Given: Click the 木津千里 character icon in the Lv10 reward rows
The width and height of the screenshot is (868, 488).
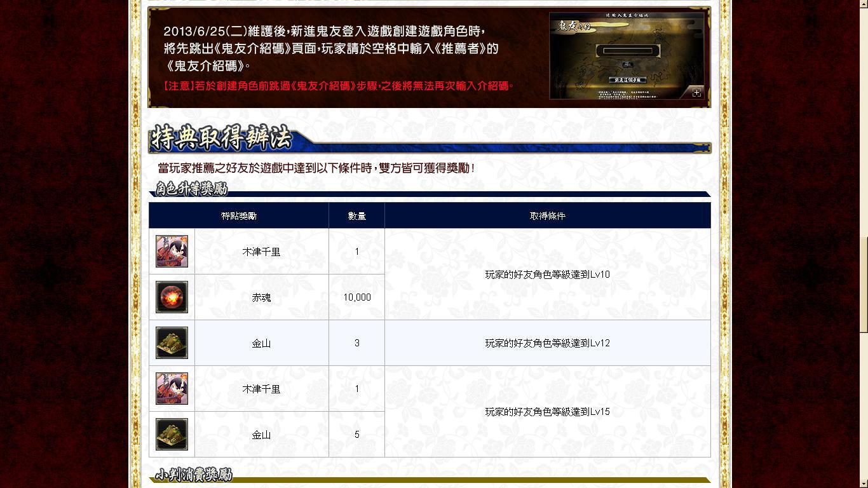Looking at the screenshot, I should point(172,251).
